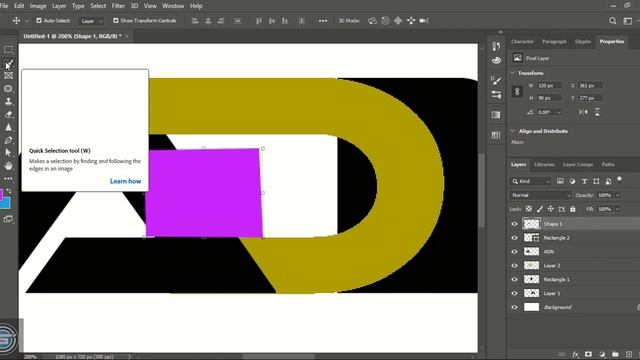The image size is (640, 360).
Task: Open the blend mode Normal dropdown
Action: 540,195
